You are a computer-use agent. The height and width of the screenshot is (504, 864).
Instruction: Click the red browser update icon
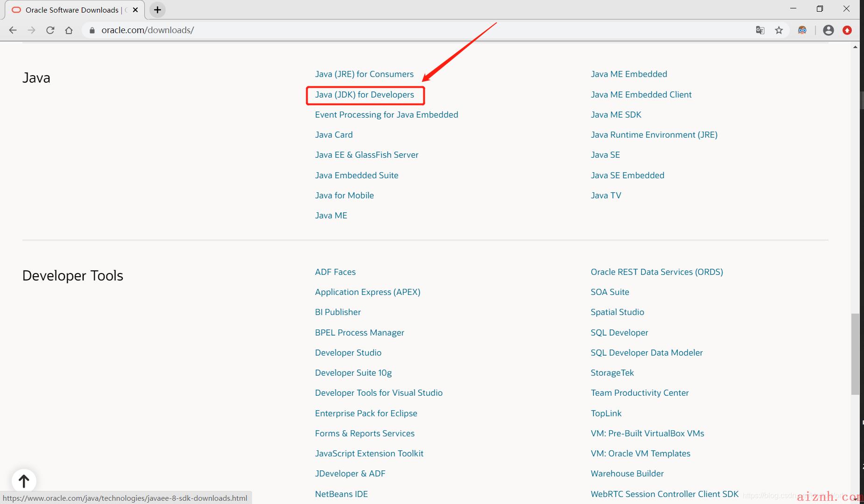(847, 30)
